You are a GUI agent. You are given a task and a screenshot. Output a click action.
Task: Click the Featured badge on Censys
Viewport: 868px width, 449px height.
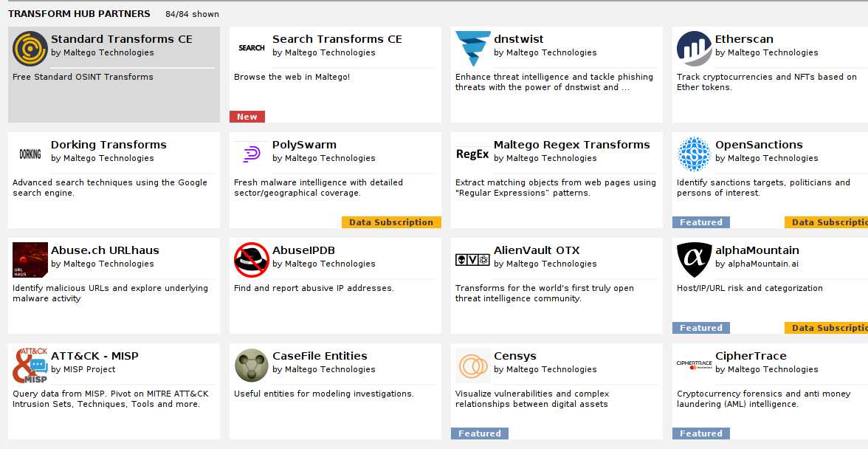point(480,433)
